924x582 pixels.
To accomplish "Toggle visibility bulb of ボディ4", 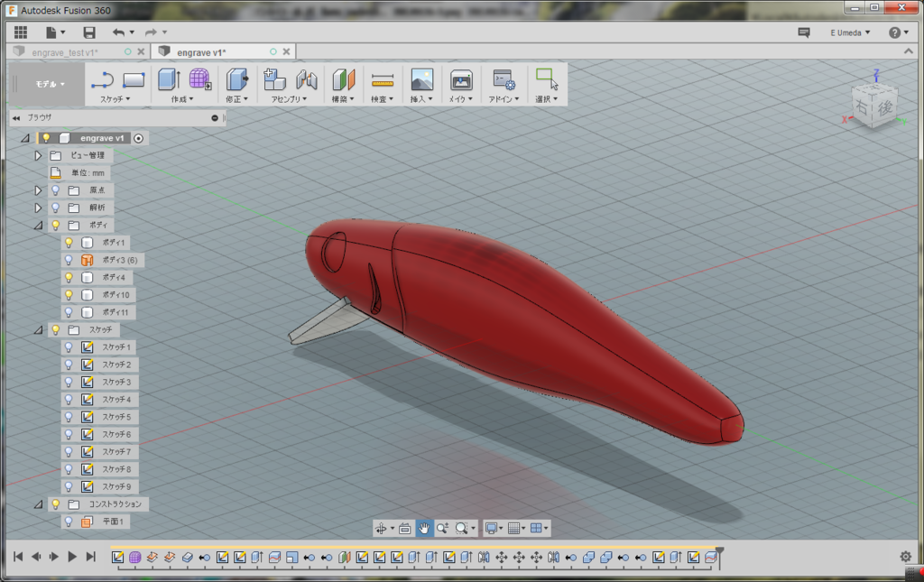I will tap(69, 277).
